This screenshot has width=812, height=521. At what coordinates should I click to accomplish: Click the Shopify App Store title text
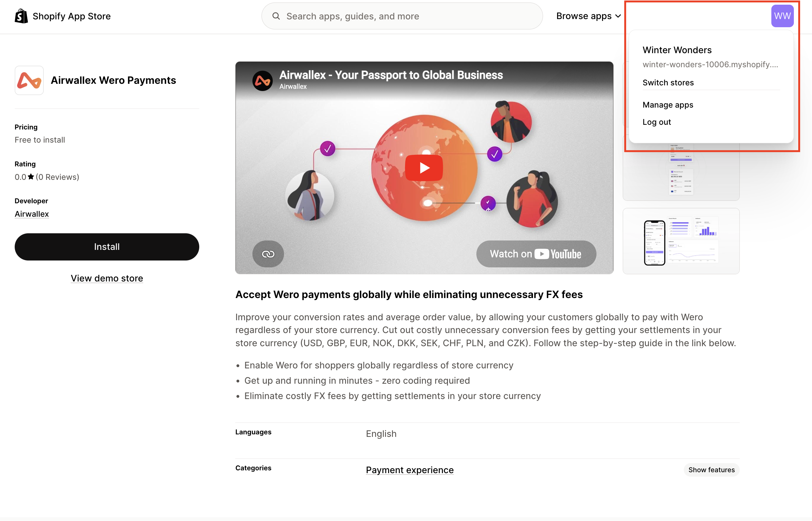pyautogui.click(x=72, y=16)
